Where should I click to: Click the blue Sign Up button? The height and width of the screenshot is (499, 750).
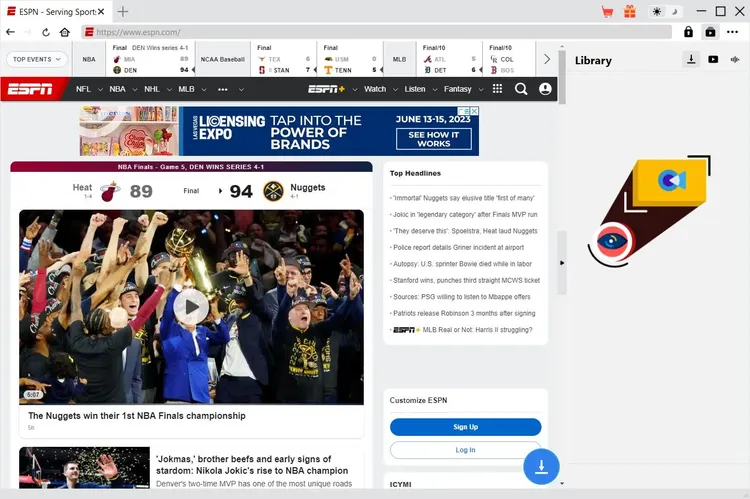465,427
